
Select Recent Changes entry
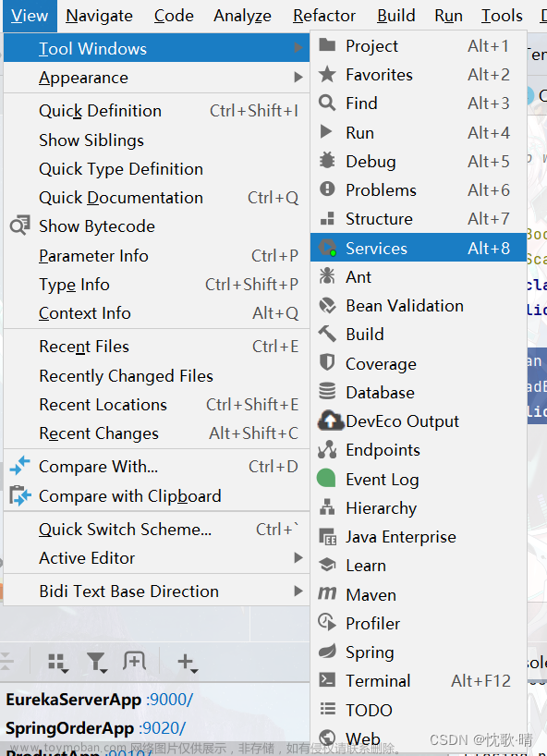click(157, 433)
